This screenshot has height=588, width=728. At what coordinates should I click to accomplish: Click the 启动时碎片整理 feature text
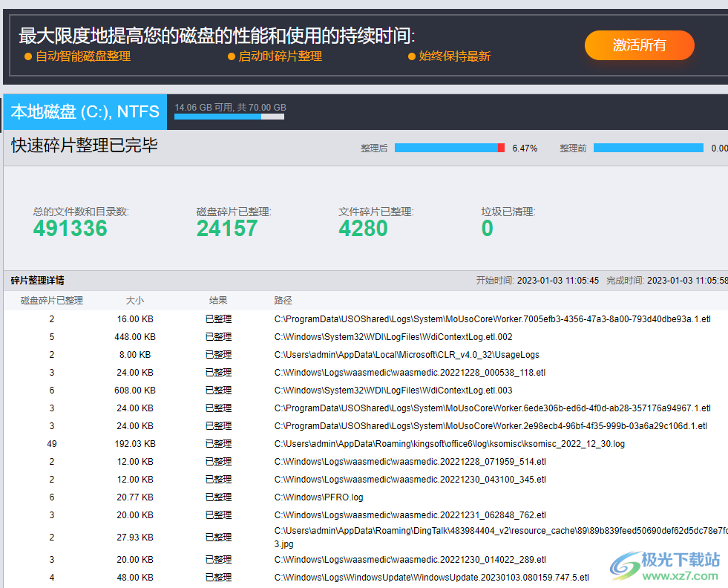tap(280, 56)
